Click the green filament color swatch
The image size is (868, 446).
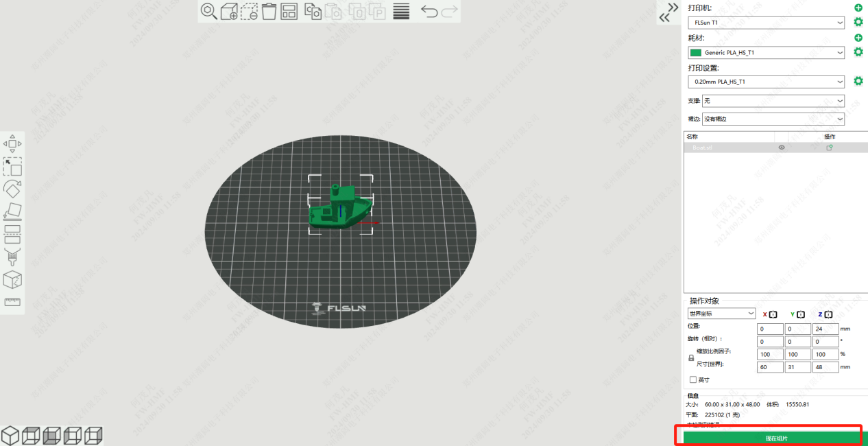click(696, 53)
